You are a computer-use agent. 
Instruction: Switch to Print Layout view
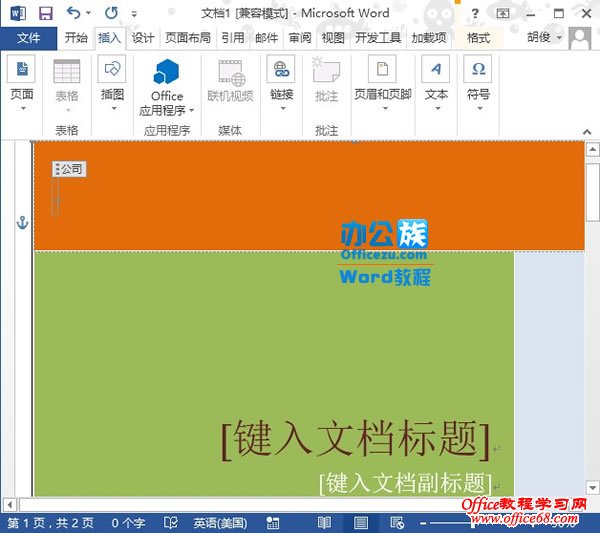[x=360, y=523]
